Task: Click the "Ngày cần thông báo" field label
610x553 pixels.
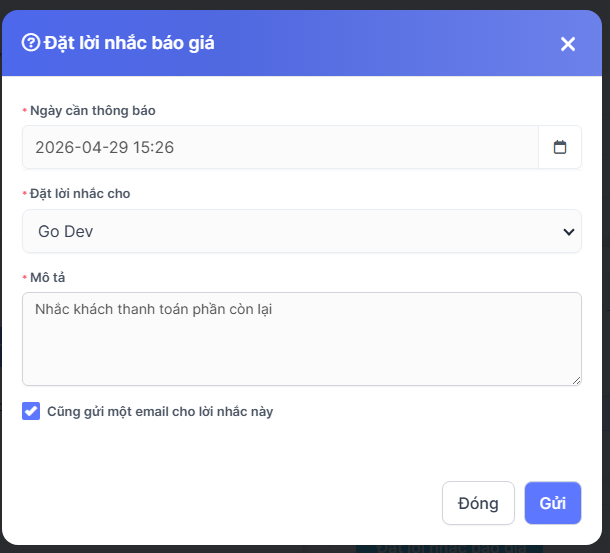Action: coord(93,110)
